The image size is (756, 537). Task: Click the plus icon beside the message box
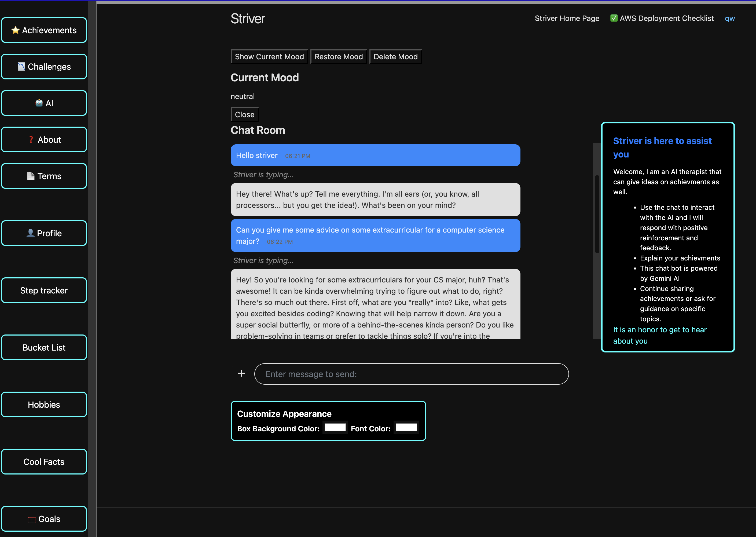click(241, 374)
